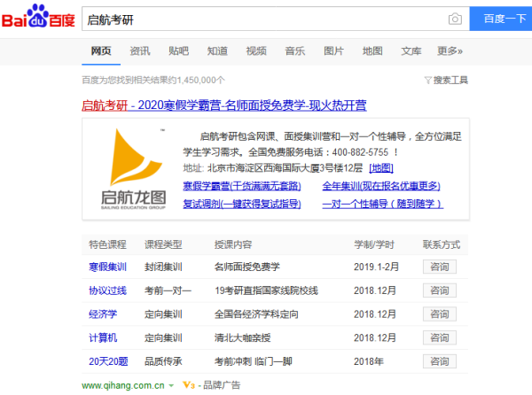Switch to the 音乐 tab
Image resolution: width=532 pixels, height=395 pixels.
[295, 51]
